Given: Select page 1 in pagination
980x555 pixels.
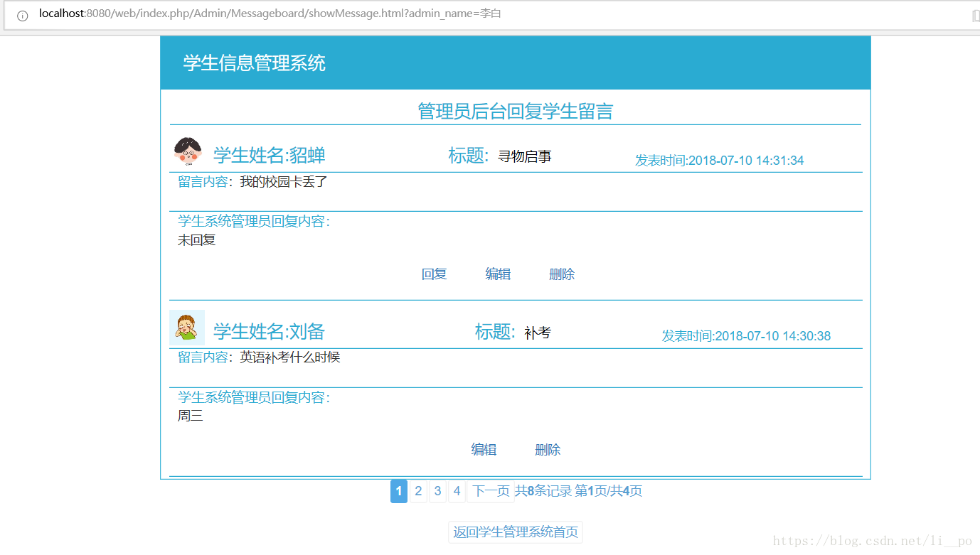Looking at the screenshot, I should point(399,491).
